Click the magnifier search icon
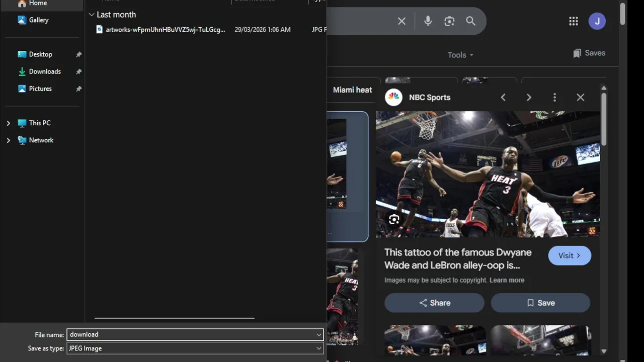This screenshot has height=362, width=644. [470, 21]
